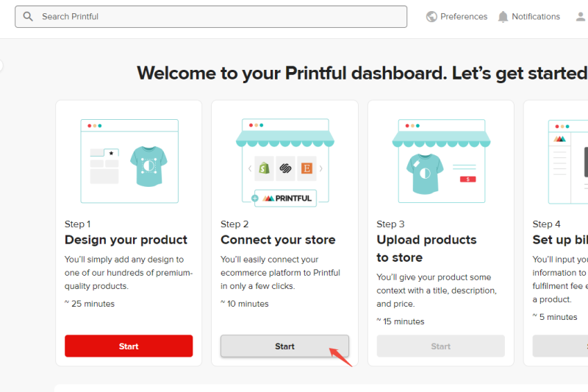588x392 pixels.
Task: Start Step 2 Connect your store
Action: (284, 346)
